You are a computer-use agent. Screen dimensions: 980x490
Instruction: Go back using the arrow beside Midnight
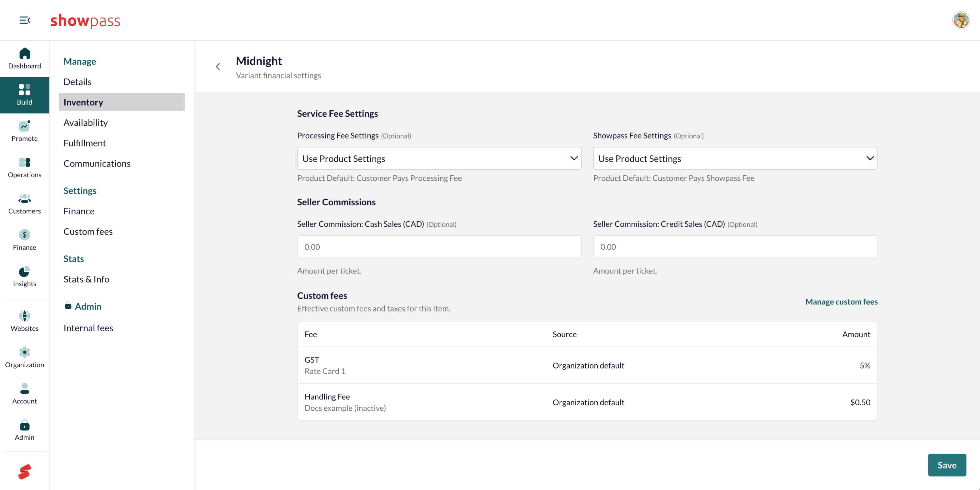(x=218, y=67)
